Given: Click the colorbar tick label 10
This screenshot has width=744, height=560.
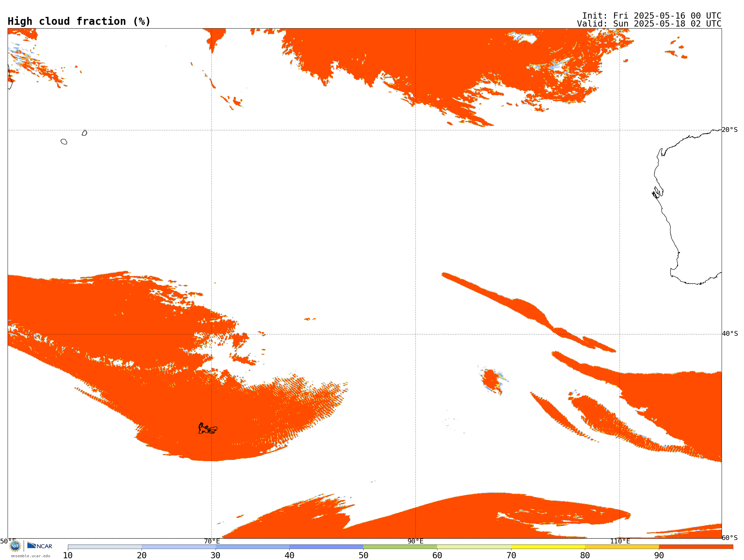Looking at the screenshot, I should point(68,556).
